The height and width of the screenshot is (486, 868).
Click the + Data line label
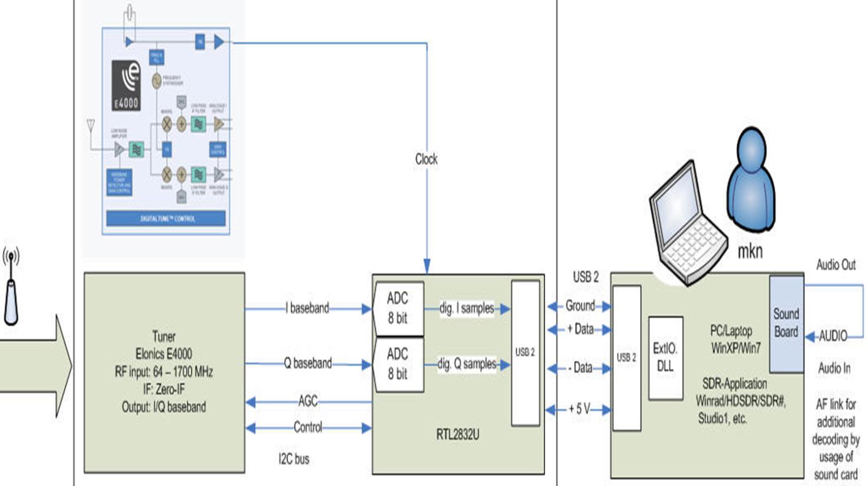coord(581,329)
